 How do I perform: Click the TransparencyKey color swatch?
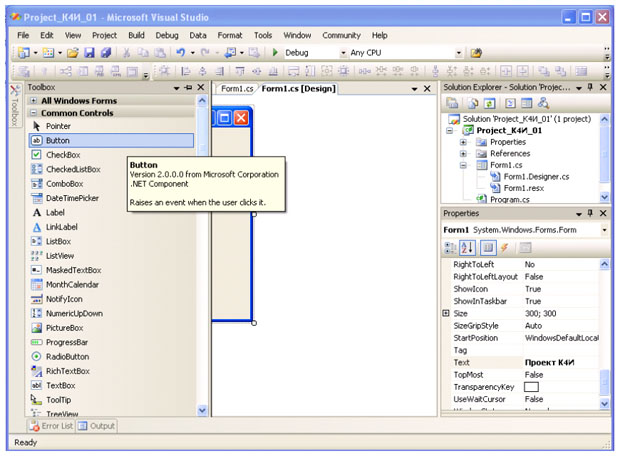pos(531,387)
